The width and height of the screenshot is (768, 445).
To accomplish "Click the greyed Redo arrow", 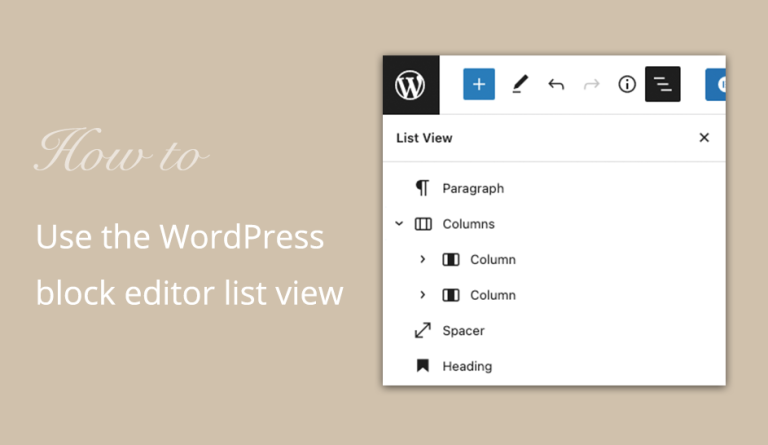I will tap(591, 85).
